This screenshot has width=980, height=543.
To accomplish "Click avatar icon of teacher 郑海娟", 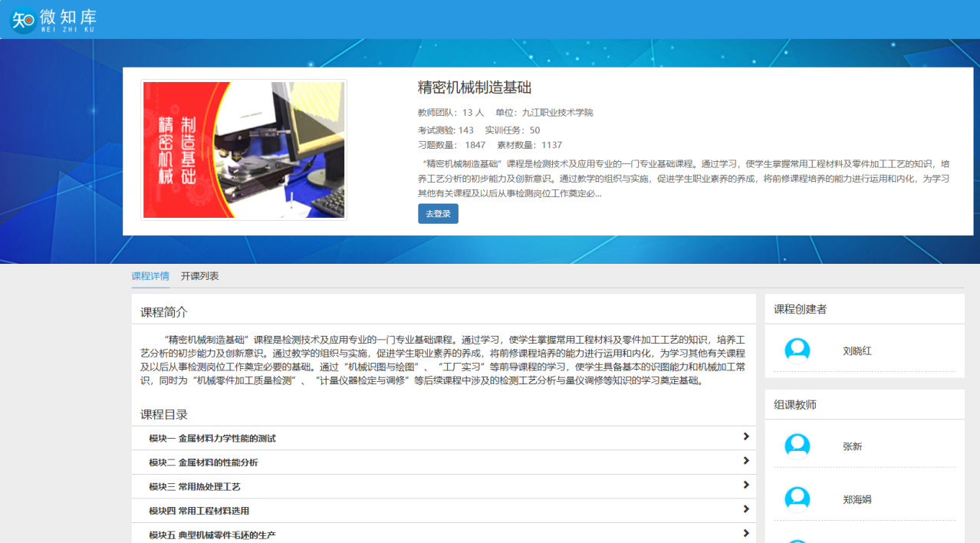I will coord(797,499).
